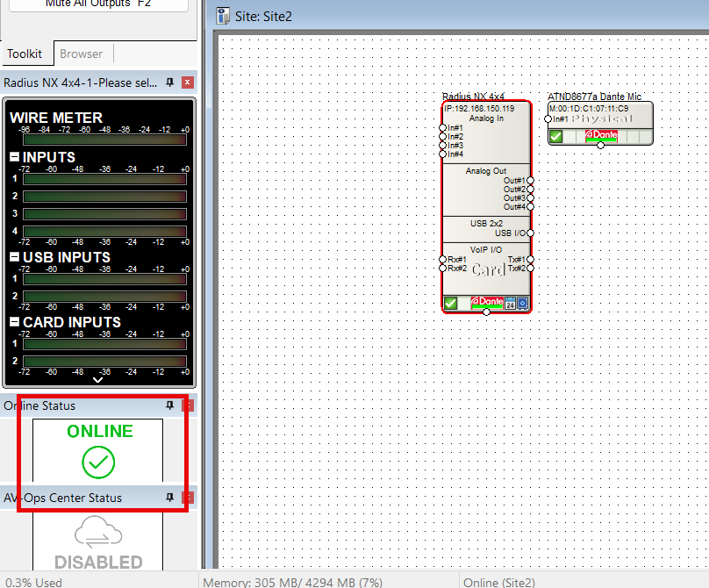Click the WIRE METER level bar
Image resolution: width=709 pixels, height=588 pixels.
coord(104,140)
